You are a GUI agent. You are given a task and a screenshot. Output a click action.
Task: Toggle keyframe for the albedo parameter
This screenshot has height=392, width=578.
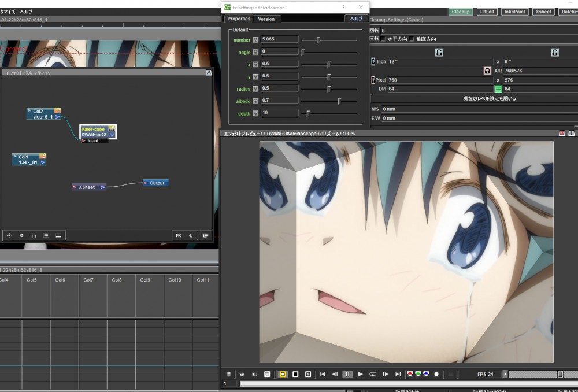point(255,101)
